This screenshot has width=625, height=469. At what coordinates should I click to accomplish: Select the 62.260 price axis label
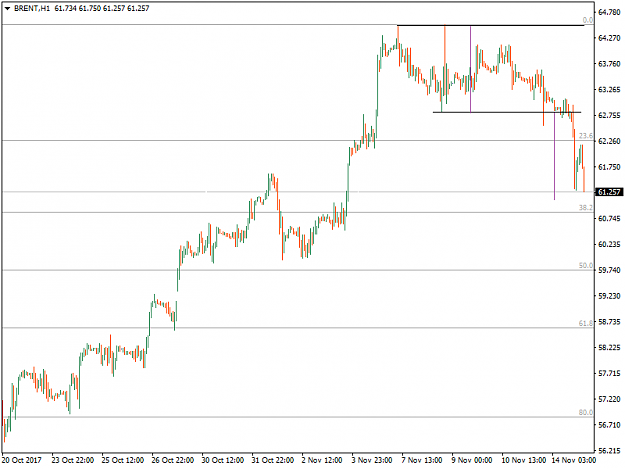[x=609, y=141]
